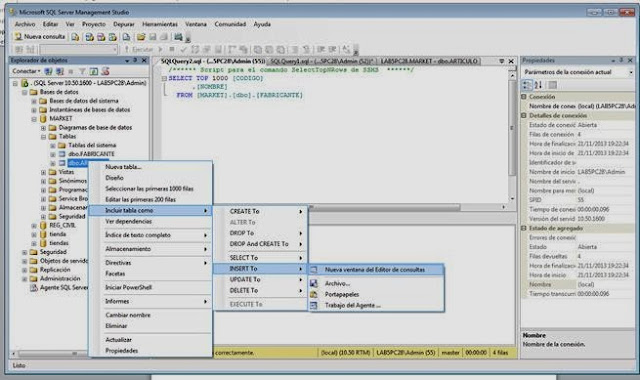Switch to the SQLQuery1.sql tab
This screenshot has height=380, width=640.
[322, 61]
